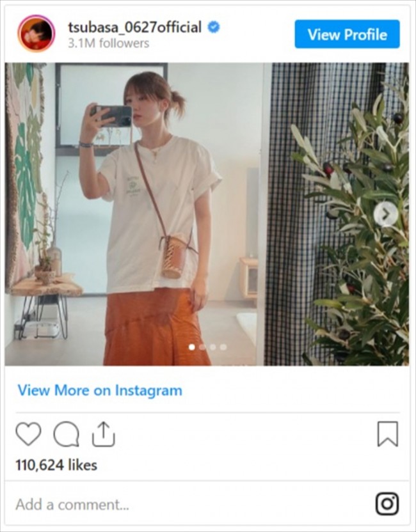
Task: Click the 3.1M followers text
Action: coord(108,43)
